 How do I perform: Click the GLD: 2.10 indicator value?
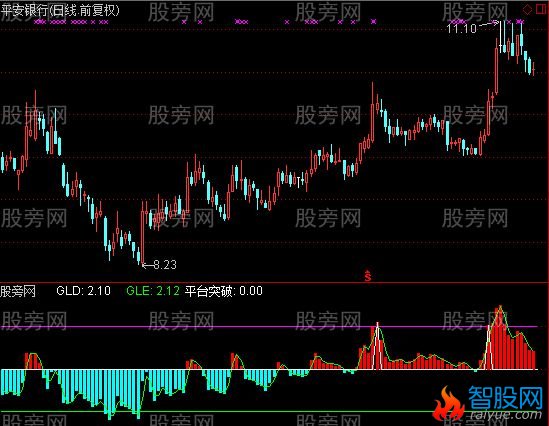[83, 291]
